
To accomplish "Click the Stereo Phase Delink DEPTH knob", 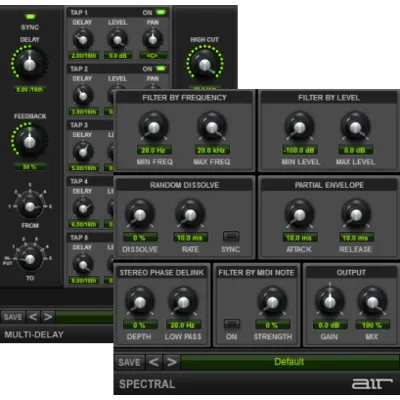I will 140,302.
